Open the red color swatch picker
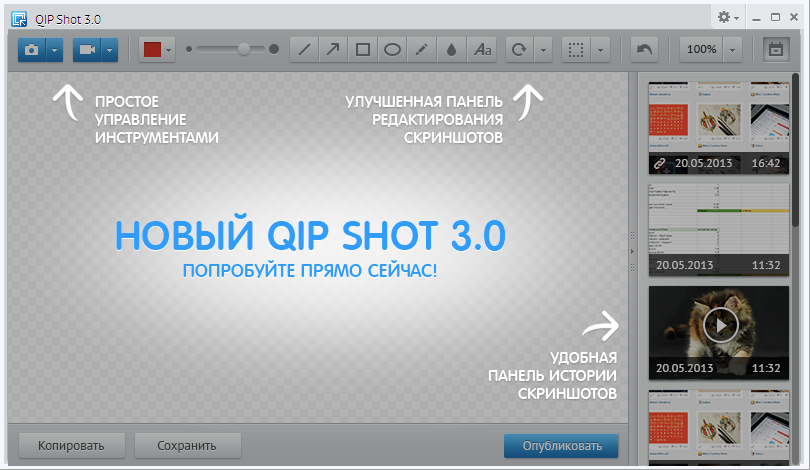 (x=157, y=50)
